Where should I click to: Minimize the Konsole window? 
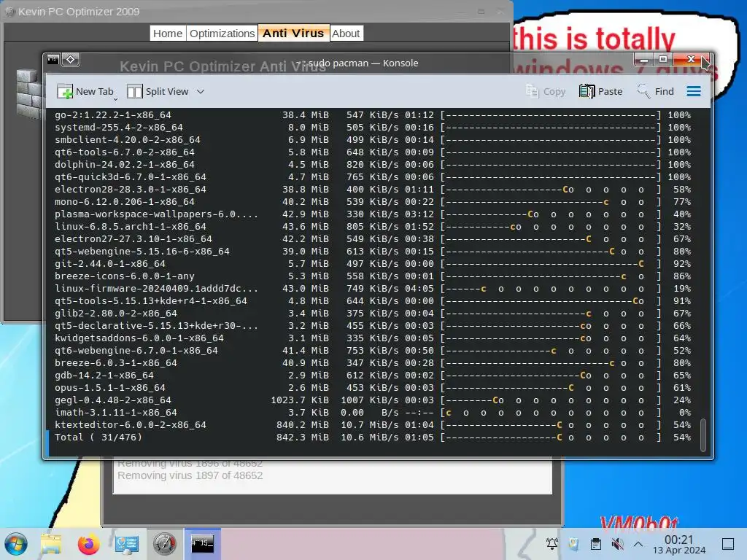click(643, 60)
